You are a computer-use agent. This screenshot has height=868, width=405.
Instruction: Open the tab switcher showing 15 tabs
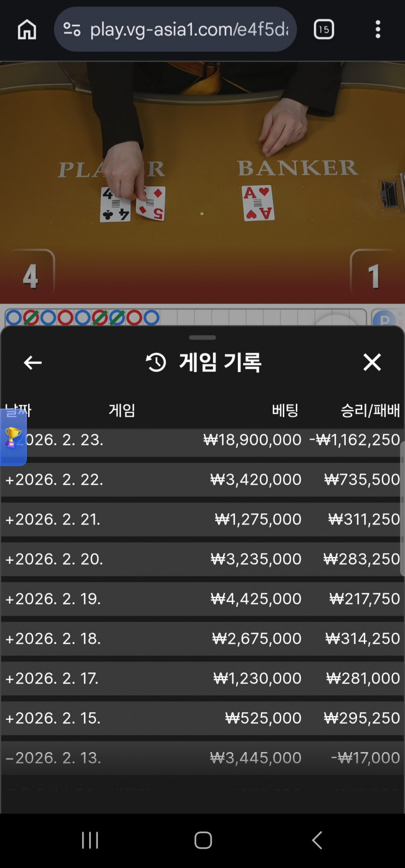click(x=324, y=30)
